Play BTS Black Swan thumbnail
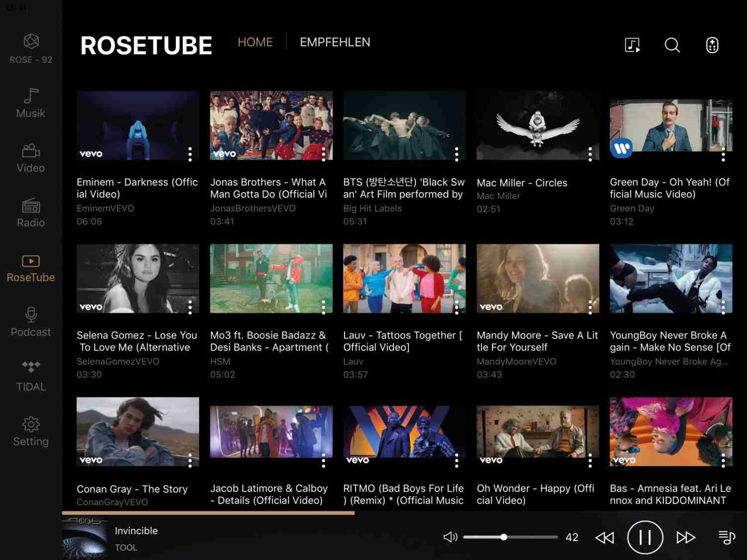 pyautogui.click(x=404, y=125)
